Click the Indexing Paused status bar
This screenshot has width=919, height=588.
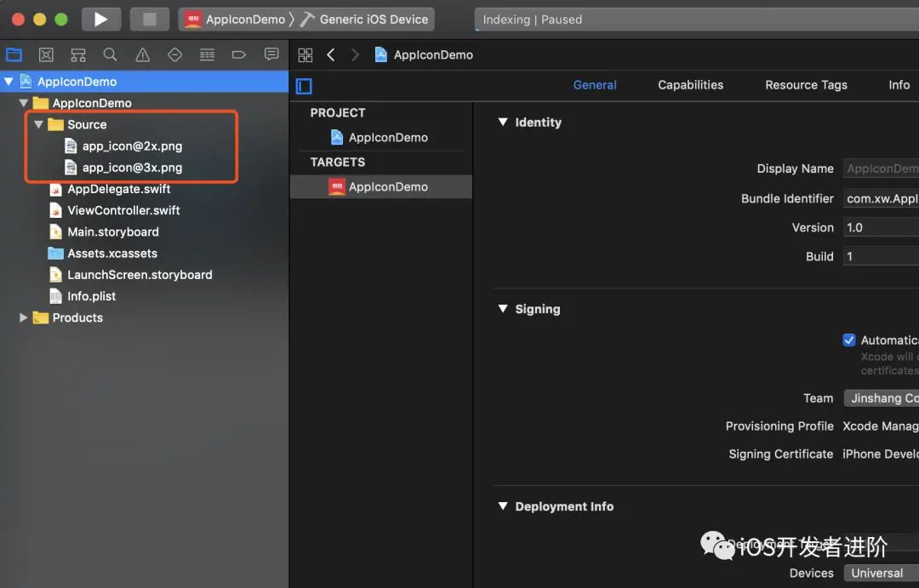pyautogui.click(x=696, y=20)
